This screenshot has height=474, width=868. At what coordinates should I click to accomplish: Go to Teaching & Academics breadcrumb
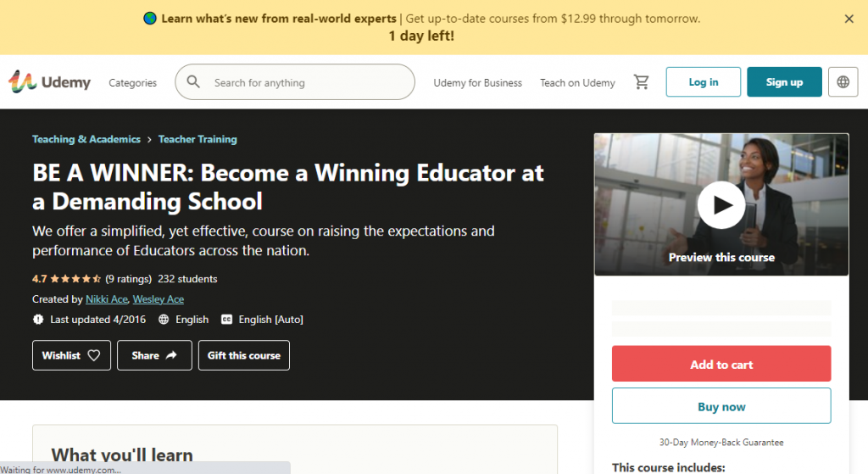[x=86, y=139]
